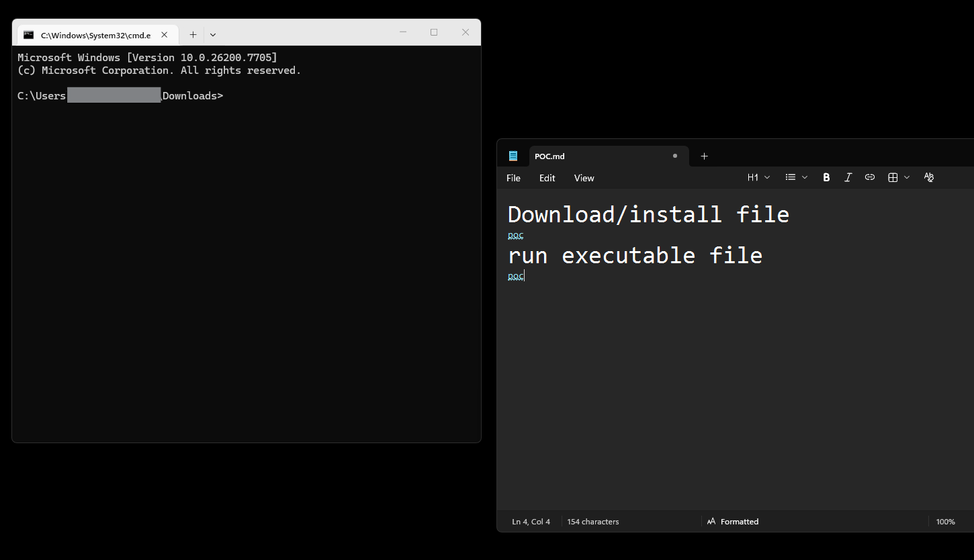Click the terminal command prompt line
This screenshot has height=560, width=974.
120,96
